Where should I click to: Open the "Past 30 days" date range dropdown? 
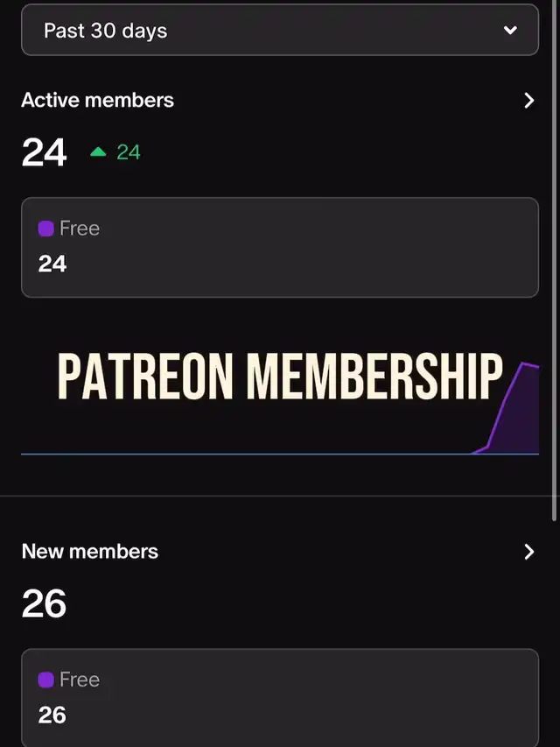pyautogui.click(x=262, y=31)
